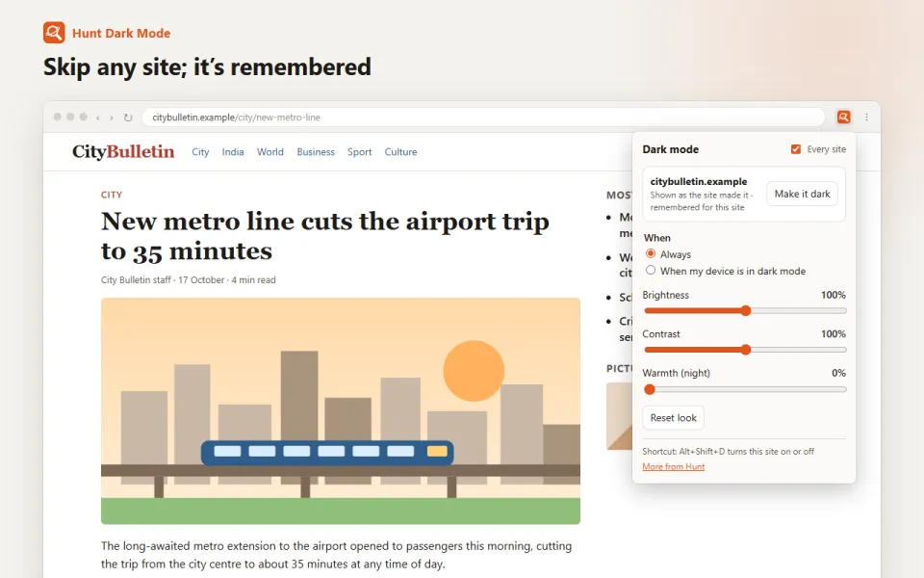
Task: Select When my device is in dark mode
Action: click(x=651, y=270)
